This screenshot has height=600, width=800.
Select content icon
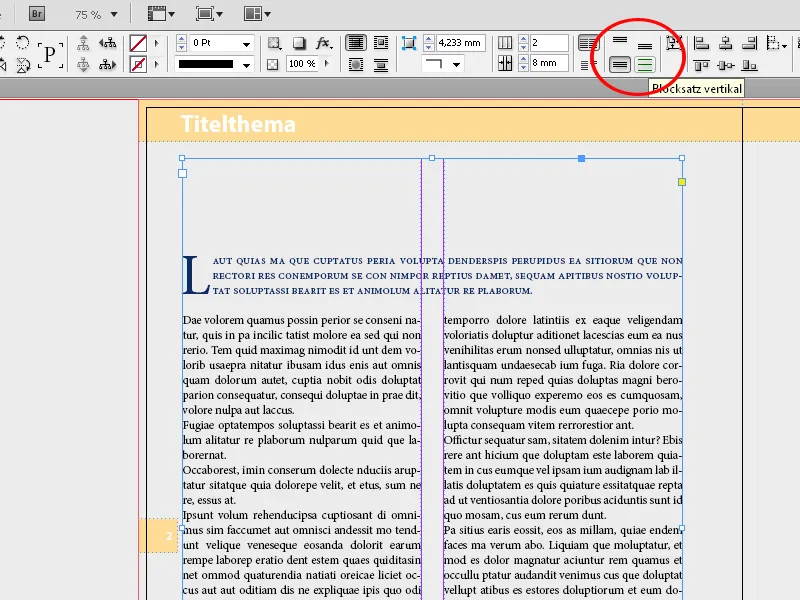tap(83, 64)
